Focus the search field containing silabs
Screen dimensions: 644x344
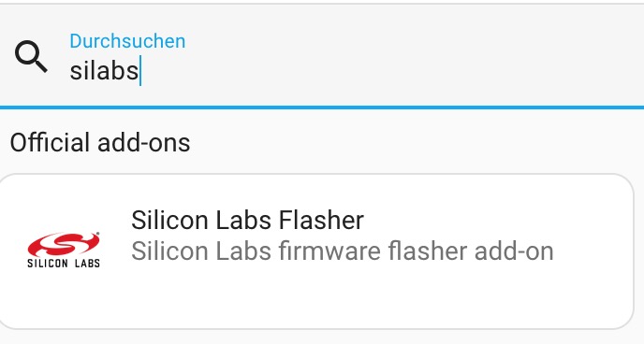tap(322, 56)
